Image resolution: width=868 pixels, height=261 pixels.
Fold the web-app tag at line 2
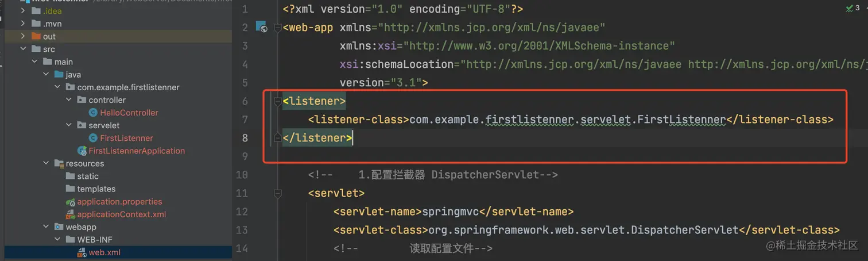278,27
